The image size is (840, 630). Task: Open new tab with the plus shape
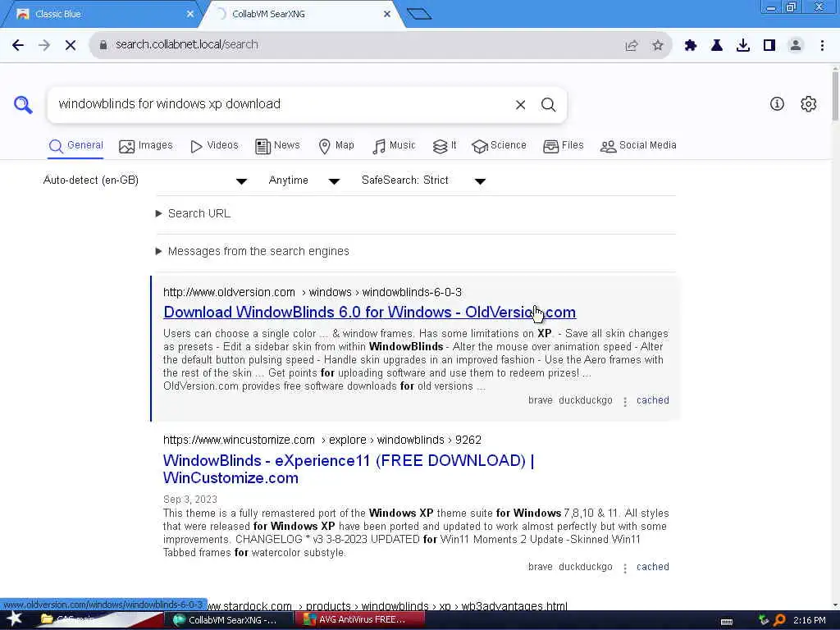pos(419,14)
